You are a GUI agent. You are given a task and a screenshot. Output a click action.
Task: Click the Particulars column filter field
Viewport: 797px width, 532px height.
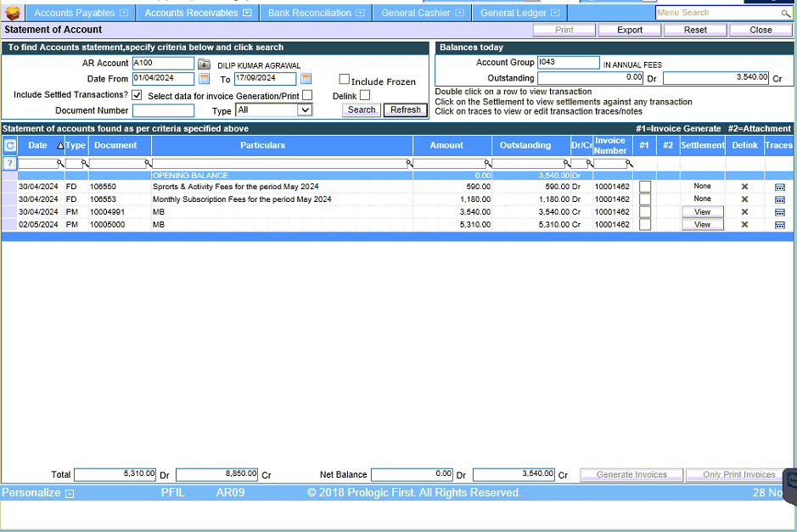coord(279,164)
